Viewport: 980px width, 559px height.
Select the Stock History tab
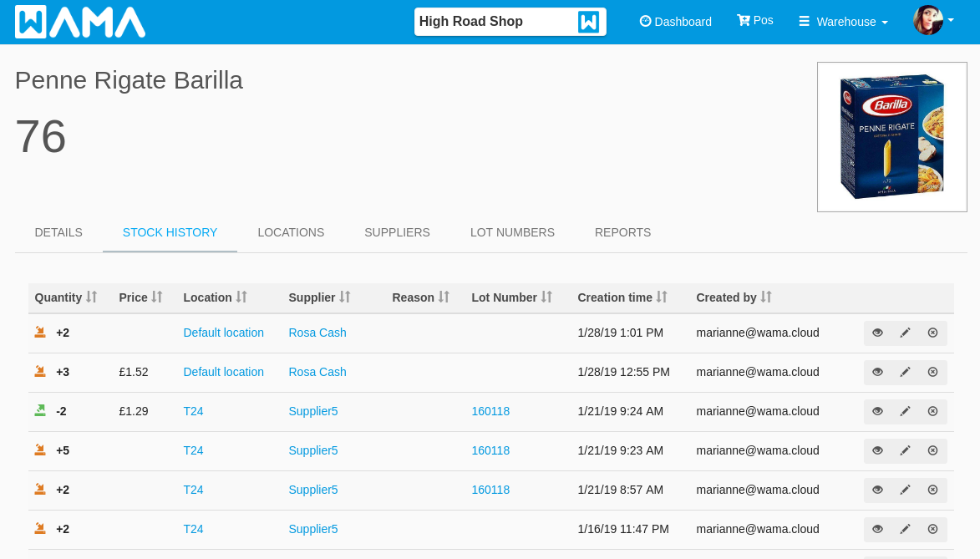[x=170, y=232]
